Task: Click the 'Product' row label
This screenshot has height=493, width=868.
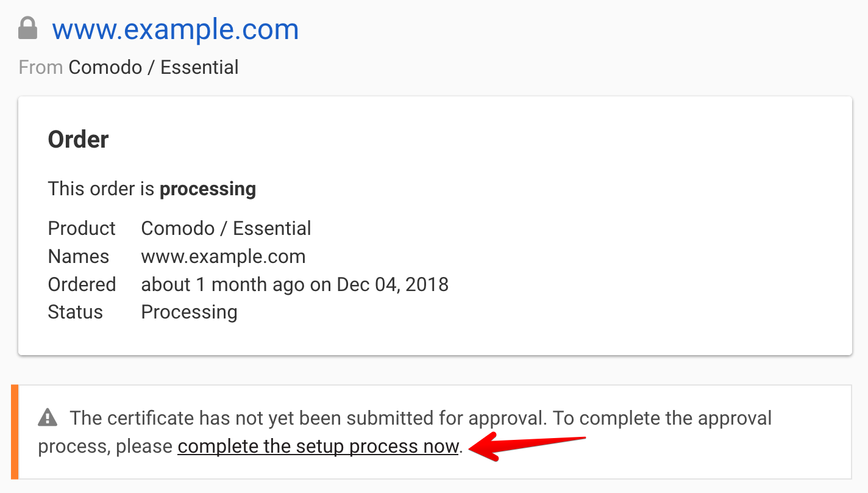Action: (82, 228)
